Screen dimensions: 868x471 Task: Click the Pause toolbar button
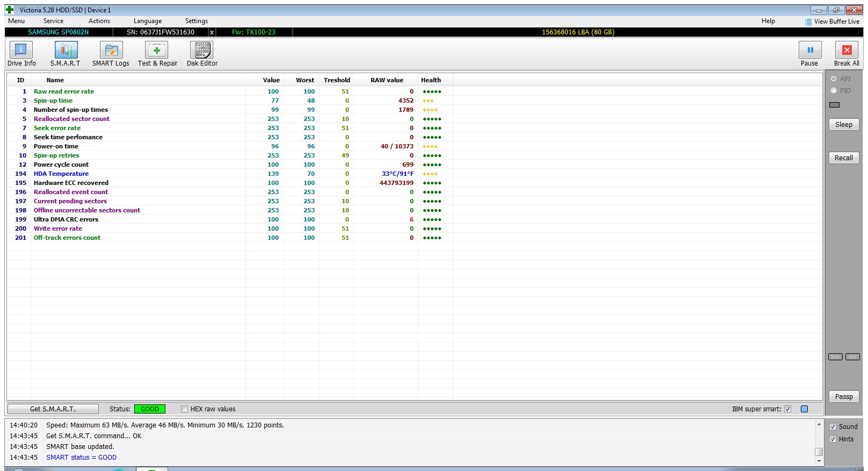point(809,54)
